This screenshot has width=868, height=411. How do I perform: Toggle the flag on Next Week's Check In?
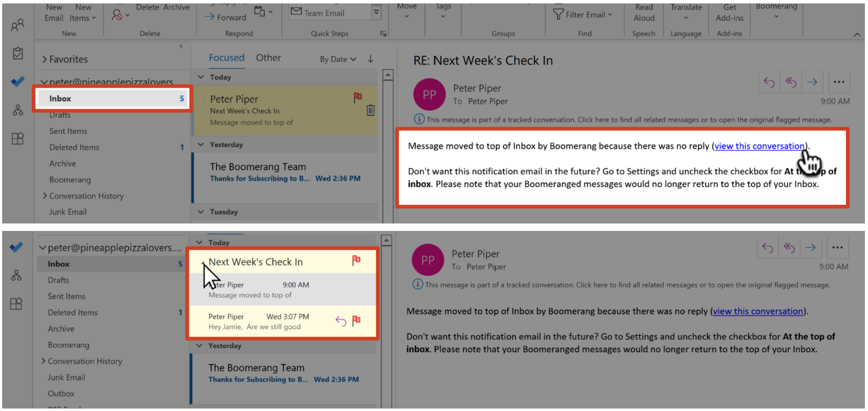pyautogui.click(x=356, y=260)
